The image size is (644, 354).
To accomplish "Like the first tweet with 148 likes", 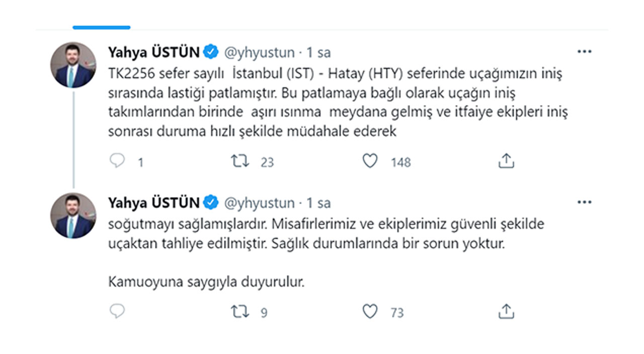I will click(370, 161).
